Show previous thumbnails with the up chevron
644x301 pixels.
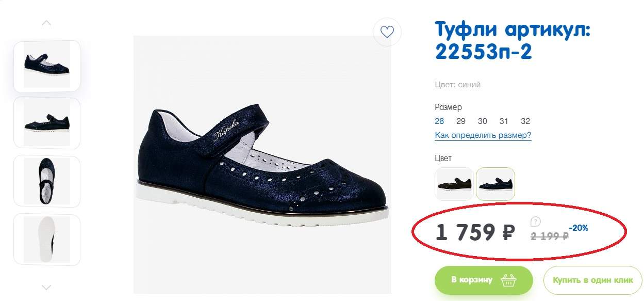pos(46,23)
